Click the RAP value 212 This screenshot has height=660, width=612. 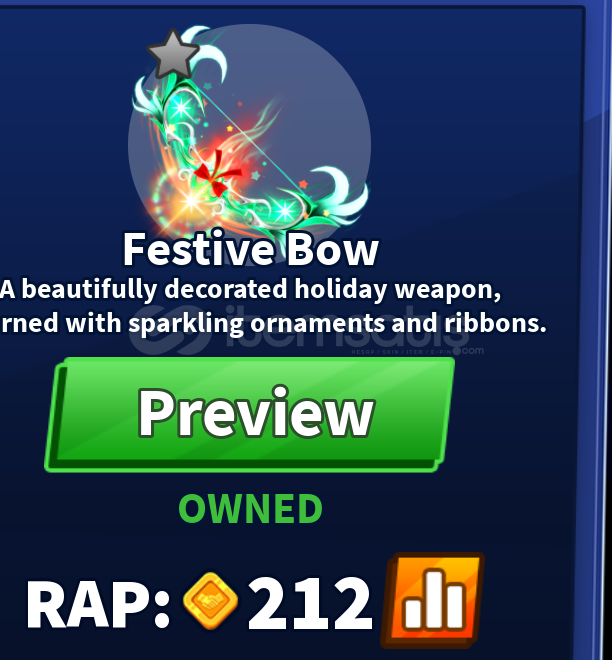point(310,603)
